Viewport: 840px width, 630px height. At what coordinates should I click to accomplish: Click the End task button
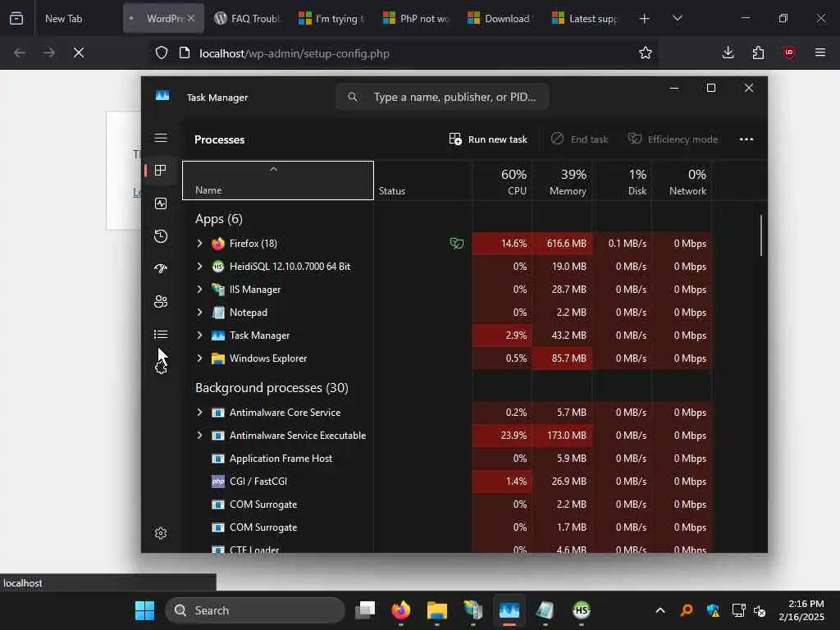coord(579,139)
